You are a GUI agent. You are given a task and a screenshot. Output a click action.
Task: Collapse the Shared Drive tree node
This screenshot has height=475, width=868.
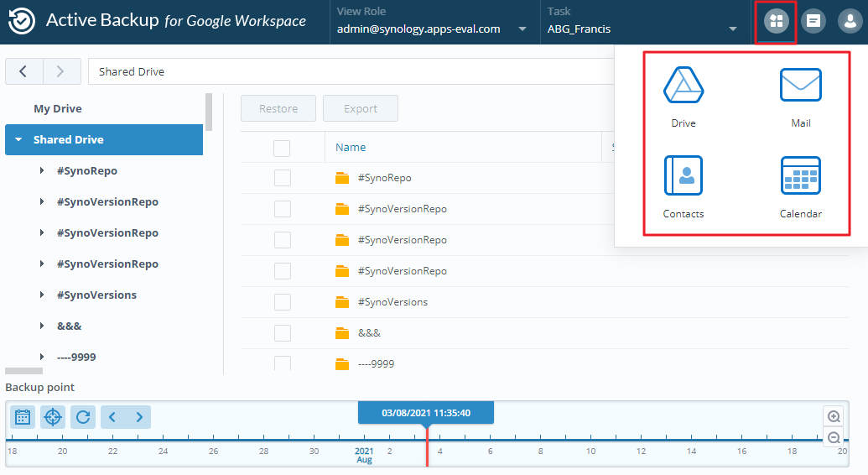coord(18,139)
